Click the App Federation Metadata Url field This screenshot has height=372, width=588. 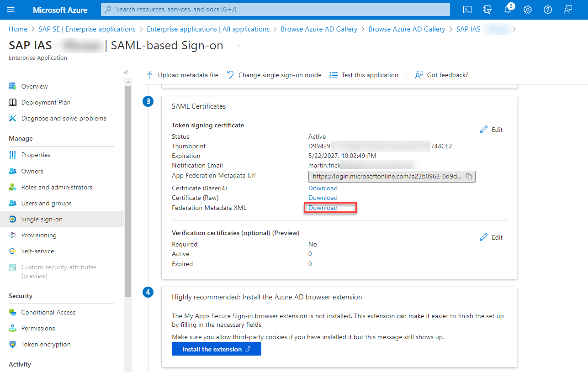[392, 176]
